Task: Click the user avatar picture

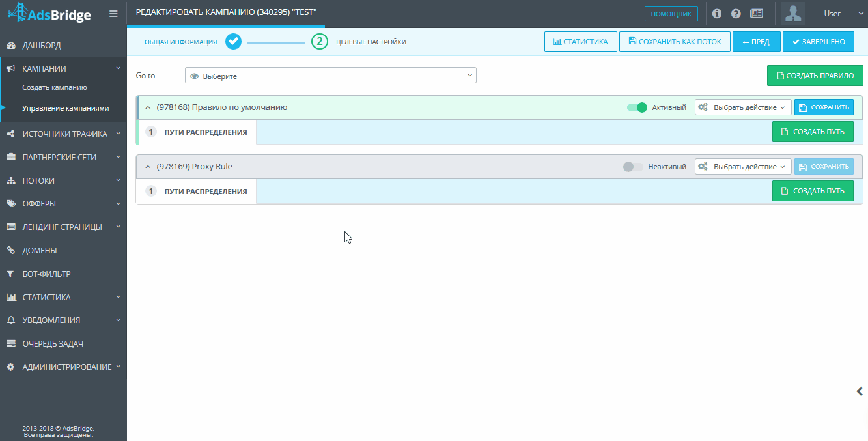Action: [x=793, y=13]
